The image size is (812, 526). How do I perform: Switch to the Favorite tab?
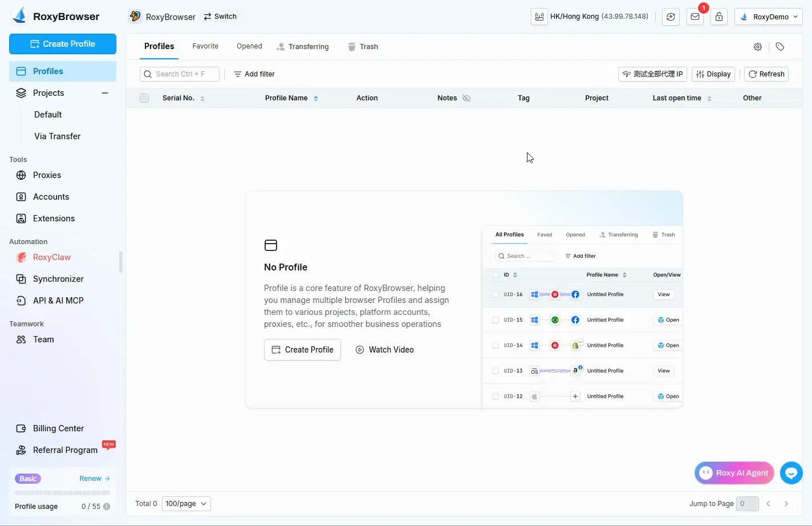[x=205, y=46]
